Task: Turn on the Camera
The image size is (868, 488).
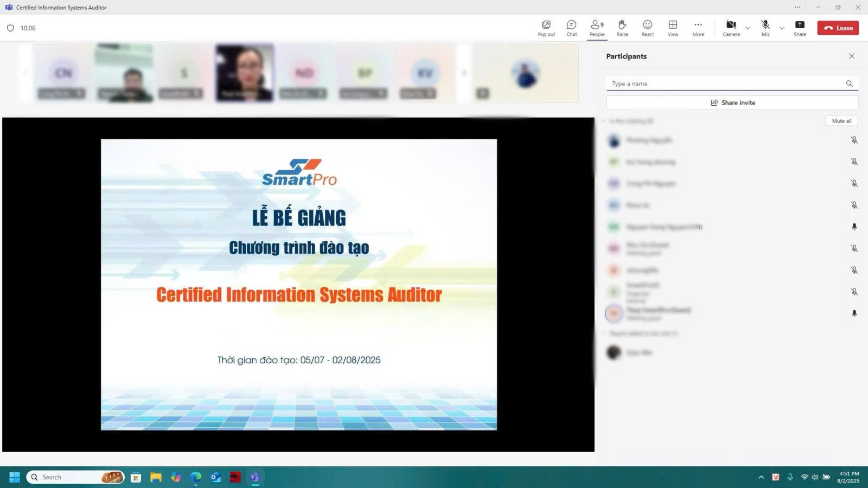Action: (x=731, y=28)
